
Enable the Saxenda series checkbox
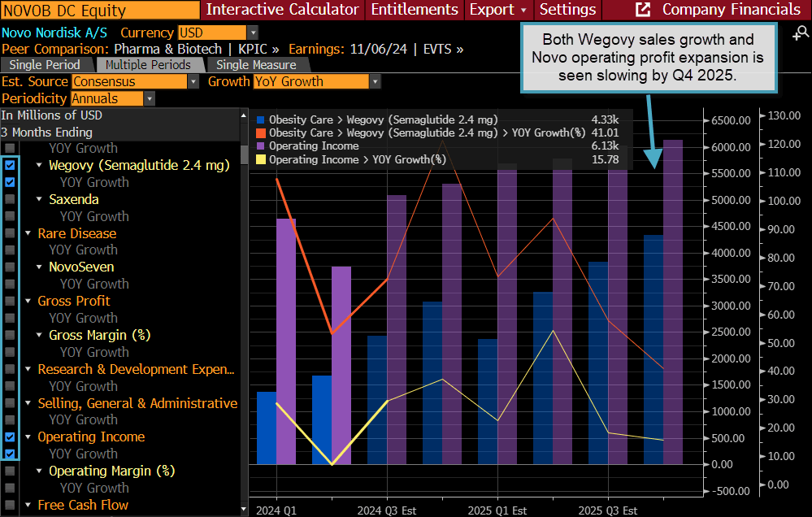10,199
